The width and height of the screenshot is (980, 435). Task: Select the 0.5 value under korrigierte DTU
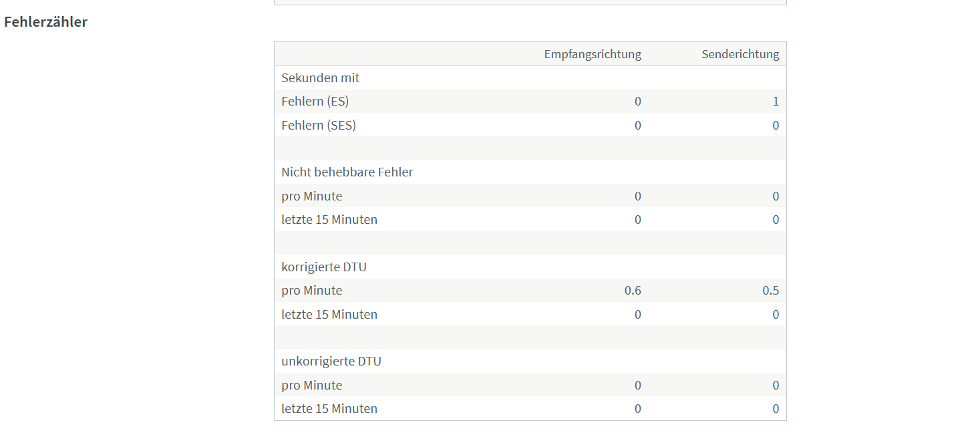(x=770, y=291)
